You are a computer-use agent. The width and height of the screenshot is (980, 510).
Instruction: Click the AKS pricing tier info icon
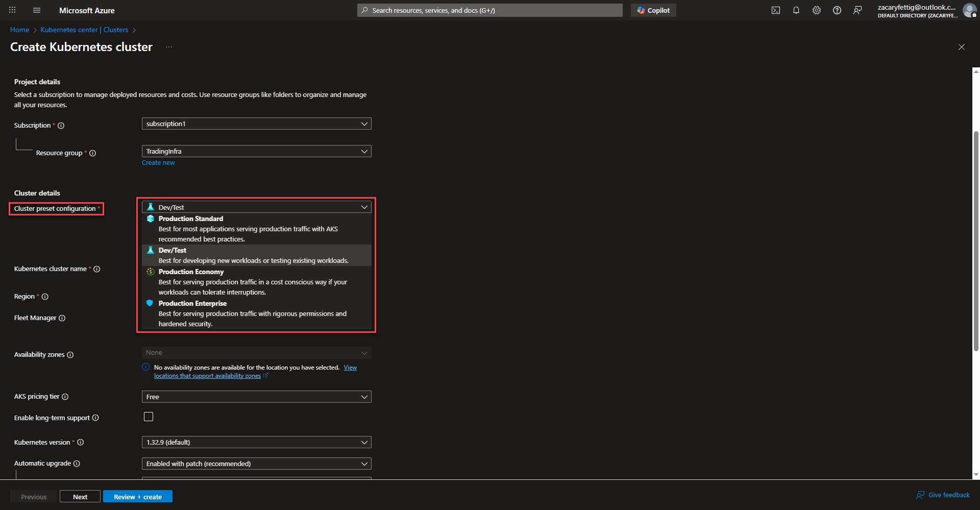pos(65,397)
